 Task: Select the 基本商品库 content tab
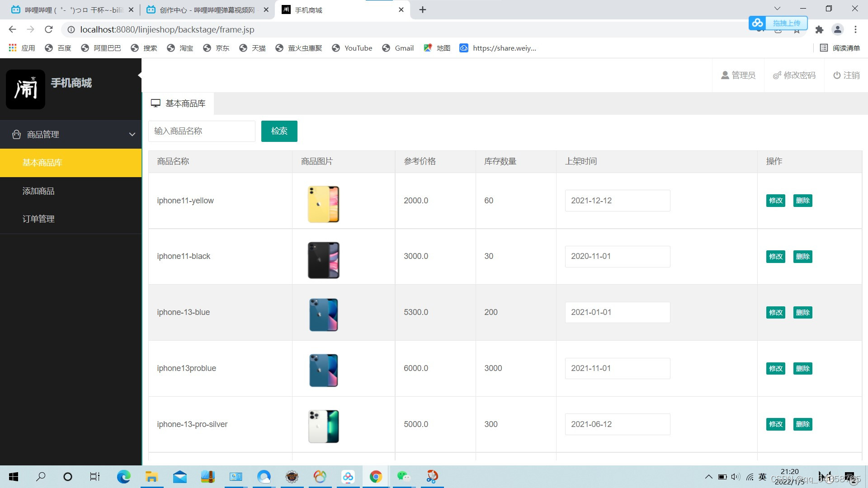(179, 103)
